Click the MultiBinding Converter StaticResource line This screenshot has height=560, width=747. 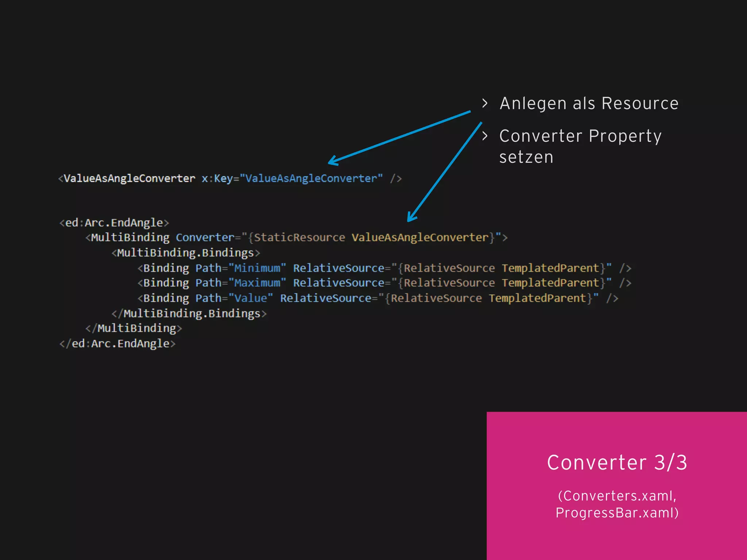tap(297, 238)
